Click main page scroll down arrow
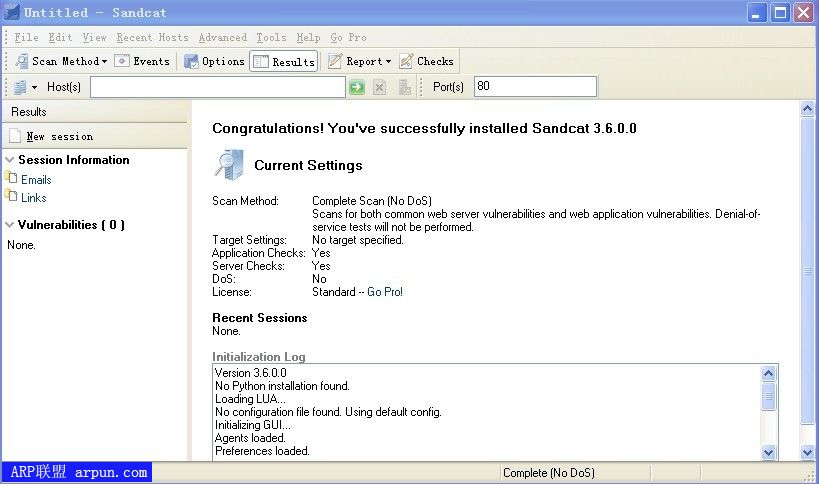The width and height of the screenshot is (819, 484). click(x=807, y=452)
